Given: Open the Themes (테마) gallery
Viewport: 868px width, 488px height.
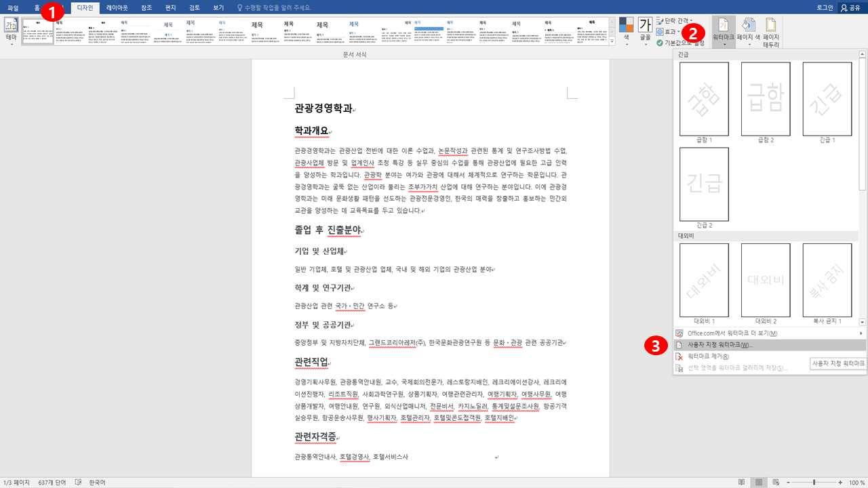Looking at the screenshot, I should tap(11, 27).
